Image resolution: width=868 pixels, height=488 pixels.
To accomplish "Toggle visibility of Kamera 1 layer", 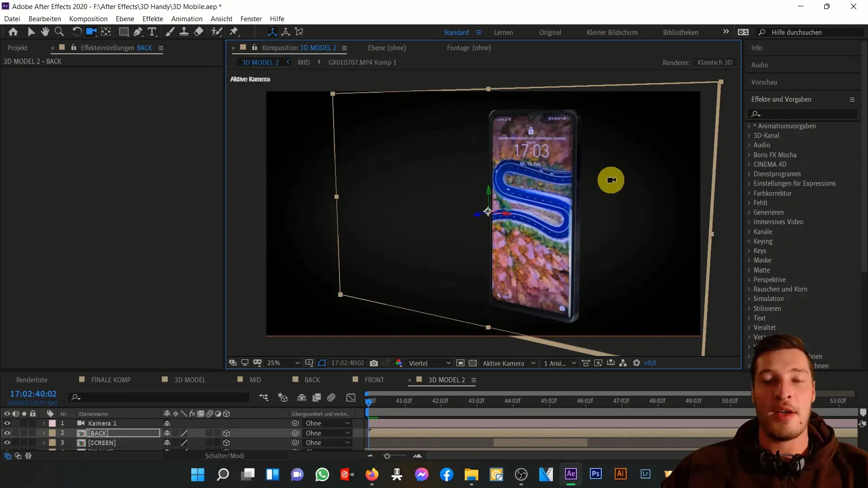I will 7,423.
